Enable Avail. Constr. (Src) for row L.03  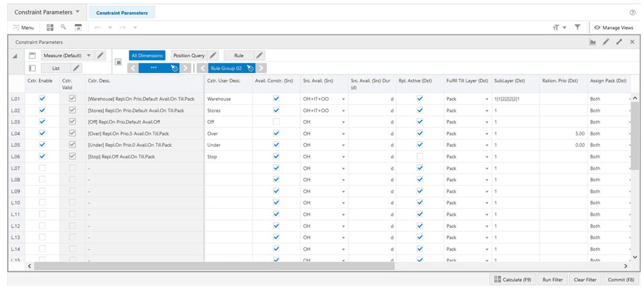point(276,122)
